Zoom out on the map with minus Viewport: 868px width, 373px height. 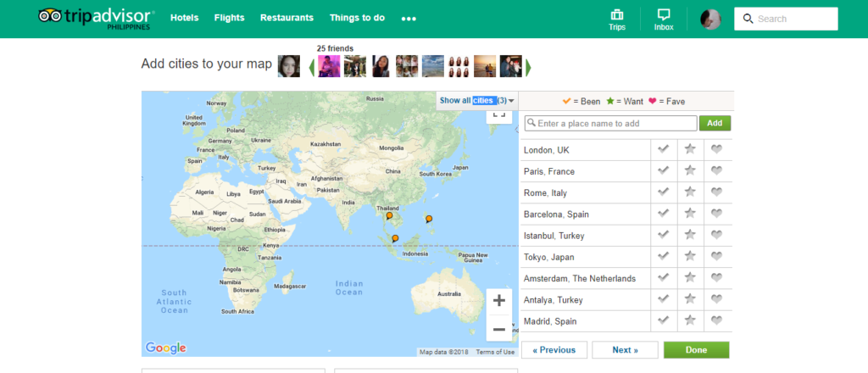click(x=499, y=329)
